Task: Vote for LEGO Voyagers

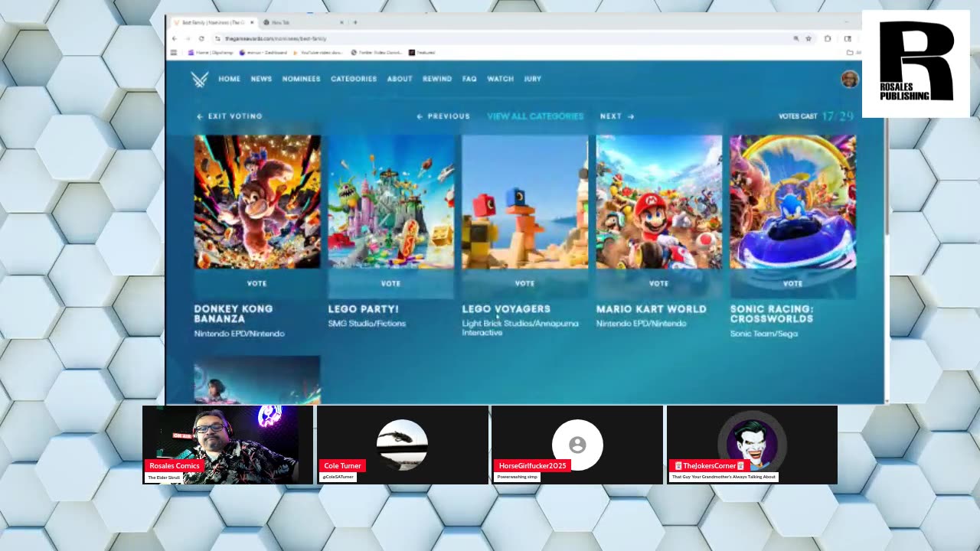Action: click(525, 283)
